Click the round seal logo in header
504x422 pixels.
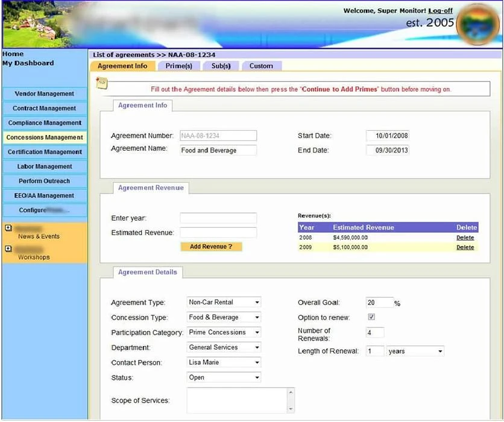point(477,25)
